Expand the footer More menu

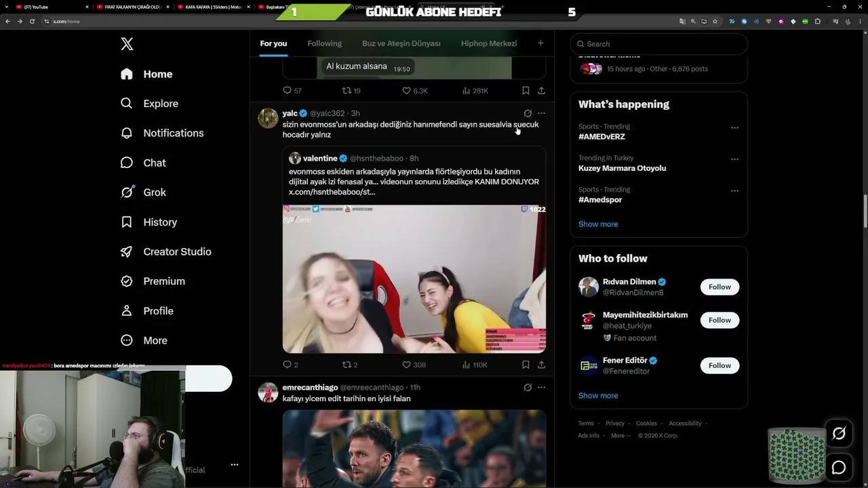pyautogui.click(x=620, y=436)
